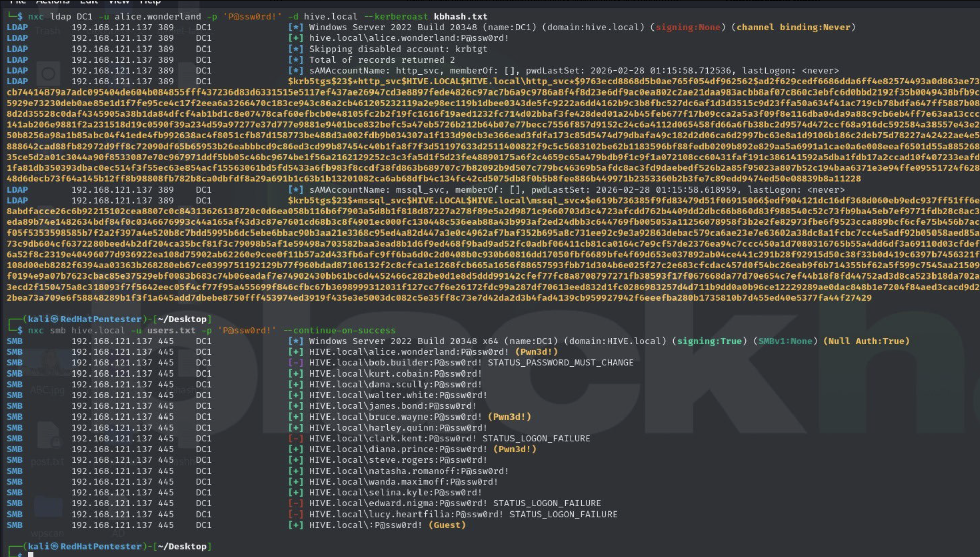Open the File menu
This screenshot has width=980, height=557.
tap(18, 2)
